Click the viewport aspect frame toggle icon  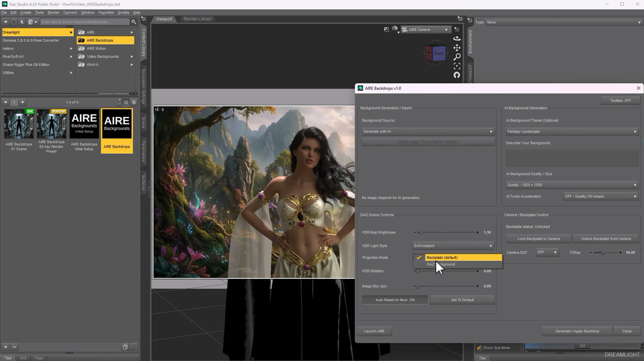[386, 30]
